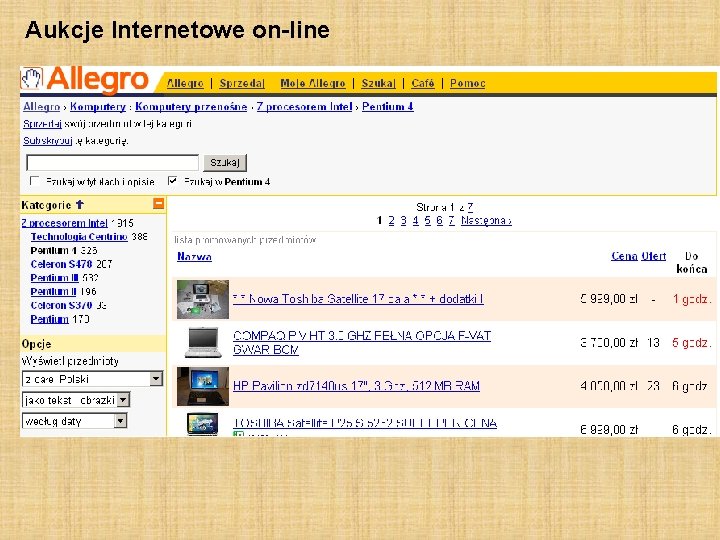Collapse Kategorie panel with orange minus icon
The height and width of the screenshot is (540, 720).
pyautogui.click(x=158, y=203)
